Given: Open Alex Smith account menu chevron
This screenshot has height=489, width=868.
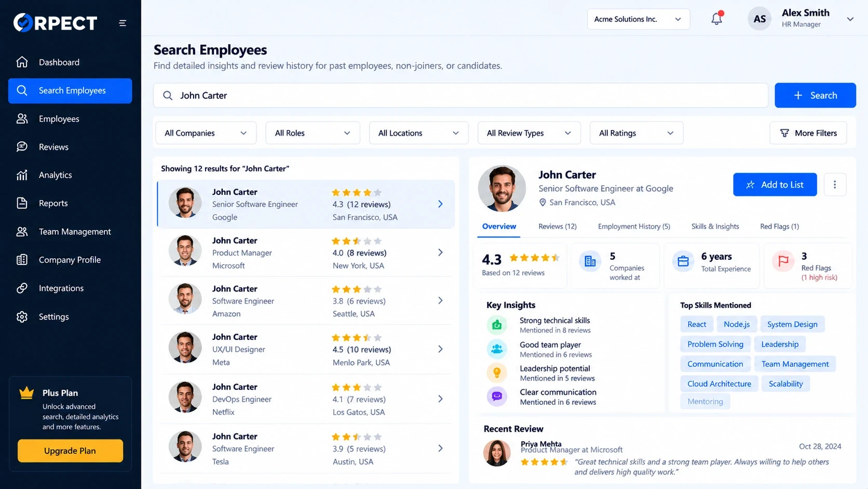Looking at the screenshot, I should 850,19.
